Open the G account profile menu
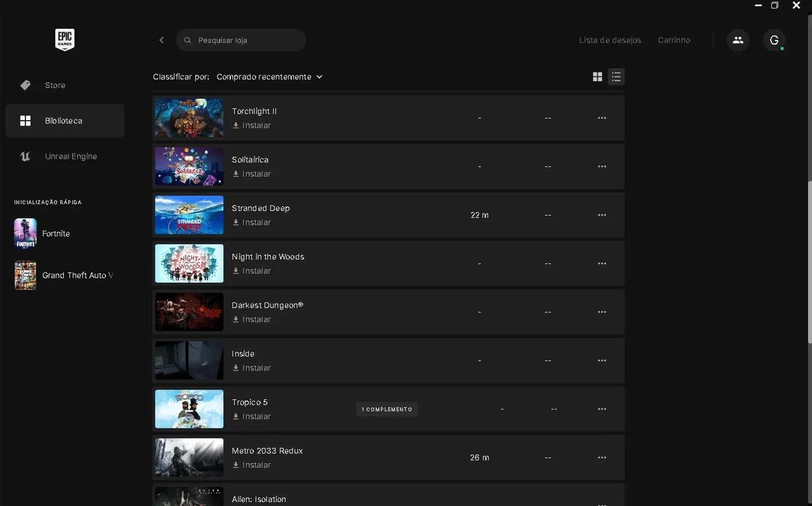The height and width of the screenshot is (506, 812). [x=774, y=40]
